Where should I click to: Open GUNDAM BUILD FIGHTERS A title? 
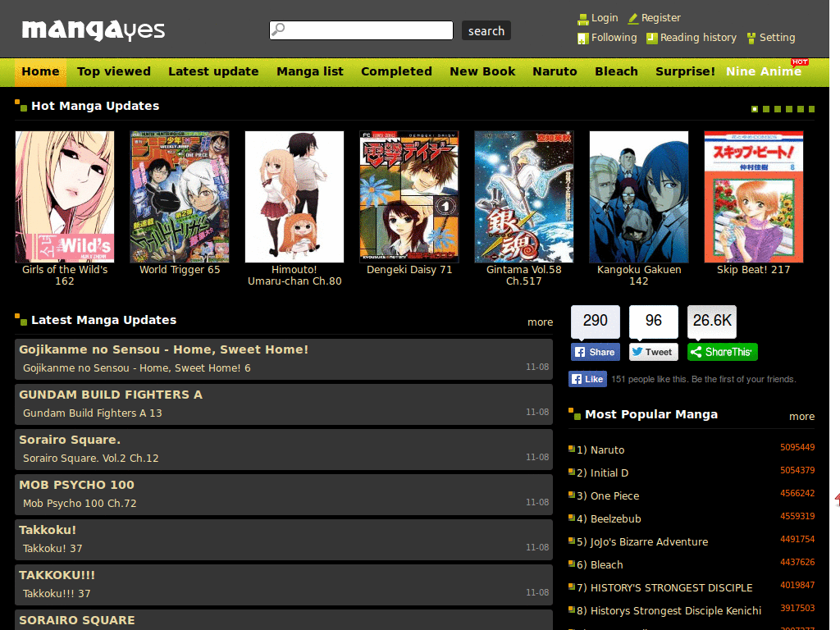(111, 395)
